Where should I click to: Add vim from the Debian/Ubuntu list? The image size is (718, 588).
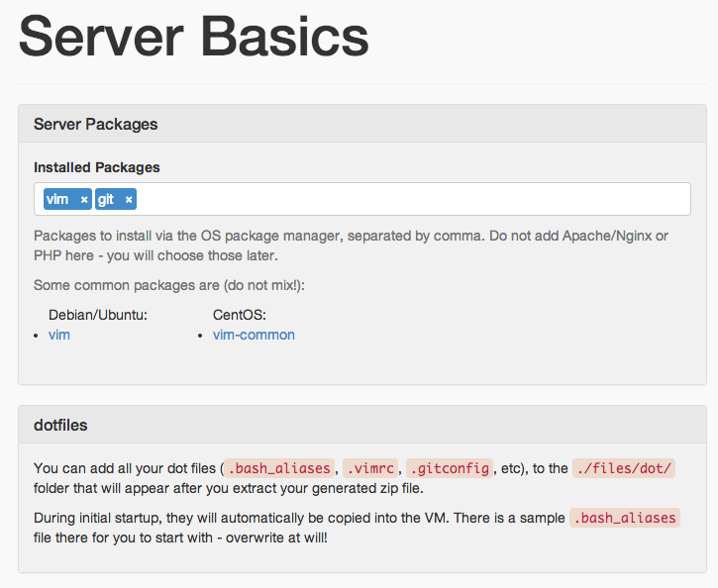(59, 335)
